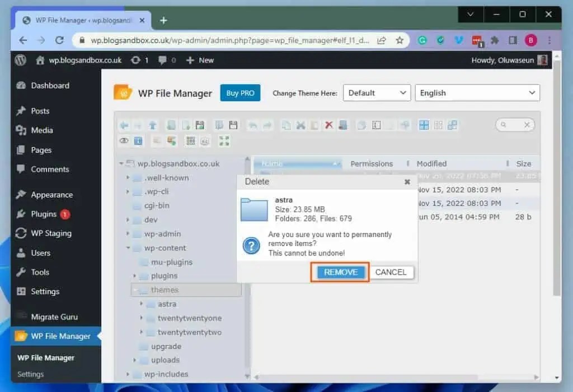
Task: Switch to compact grid view layout
Action: tap(440, 124)
